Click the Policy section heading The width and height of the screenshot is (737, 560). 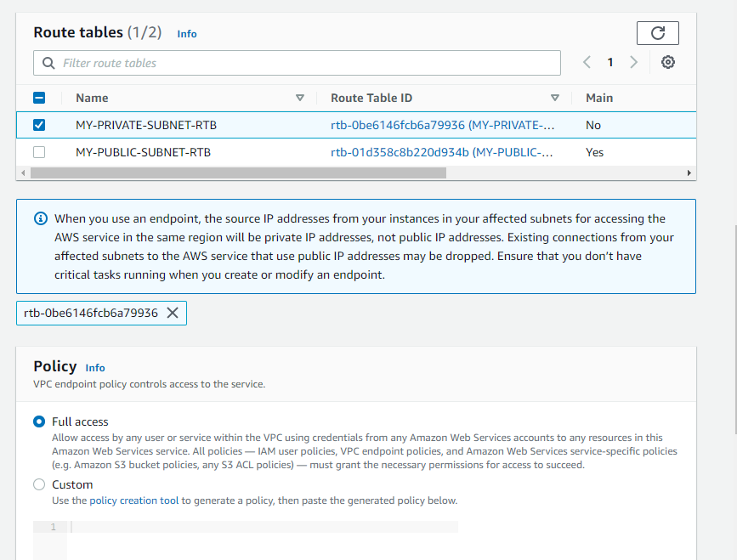pos(55,366)
